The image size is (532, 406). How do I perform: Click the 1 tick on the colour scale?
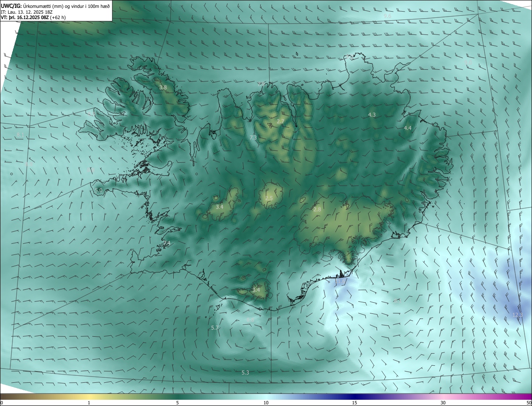point(89,403)
